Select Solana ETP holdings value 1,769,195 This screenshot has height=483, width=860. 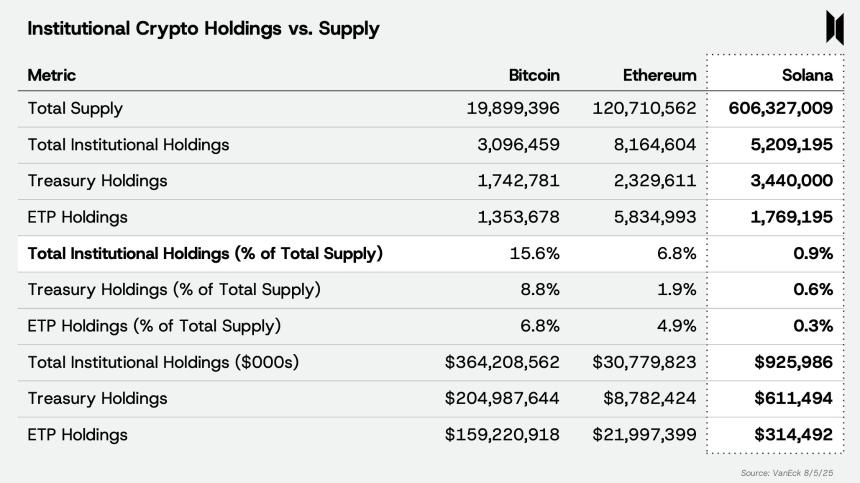[x=790, y=217]
